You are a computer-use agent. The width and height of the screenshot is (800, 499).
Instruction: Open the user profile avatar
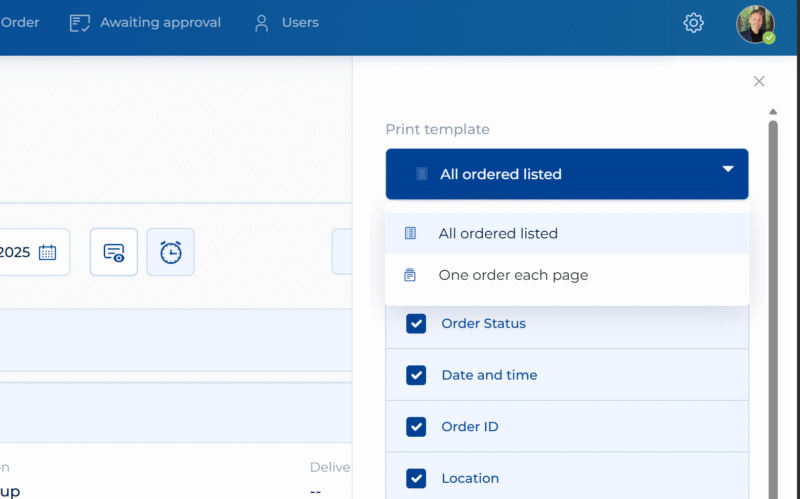[755, 24]
